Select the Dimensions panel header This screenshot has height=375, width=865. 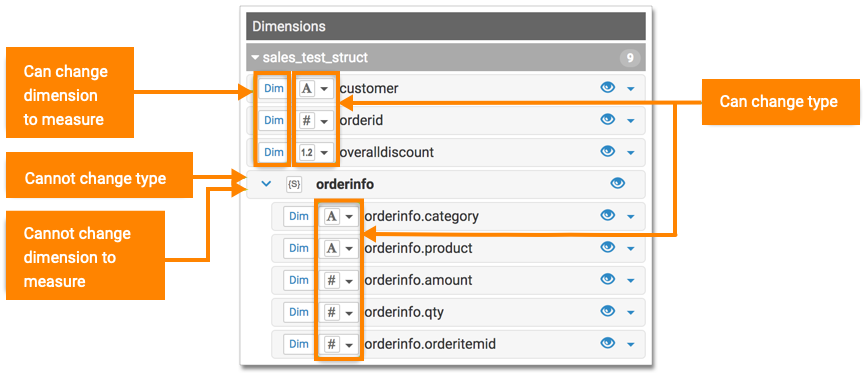click(446, 26)
